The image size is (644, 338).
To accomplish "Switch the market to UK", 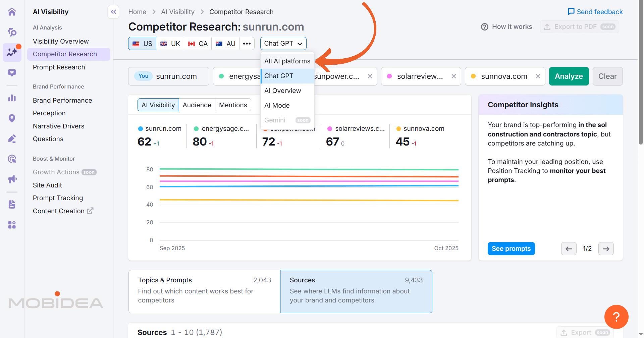I will (x=170, y=43).
